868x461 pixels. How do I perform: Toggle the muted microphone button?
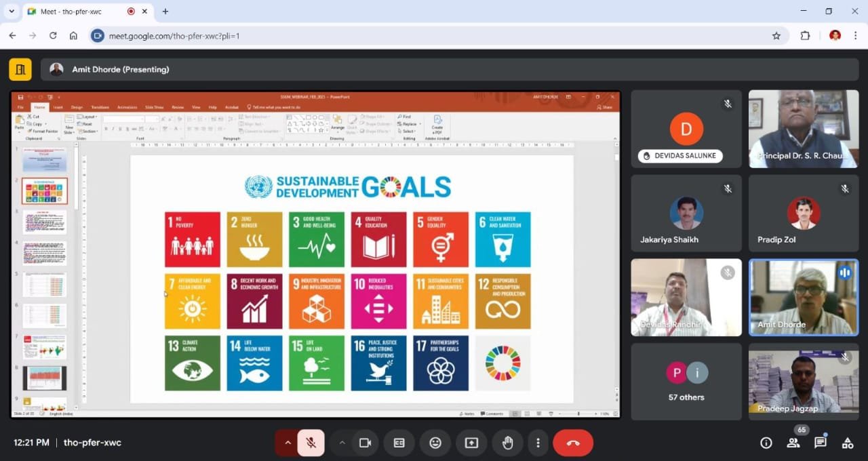click(x=311, y=443)
